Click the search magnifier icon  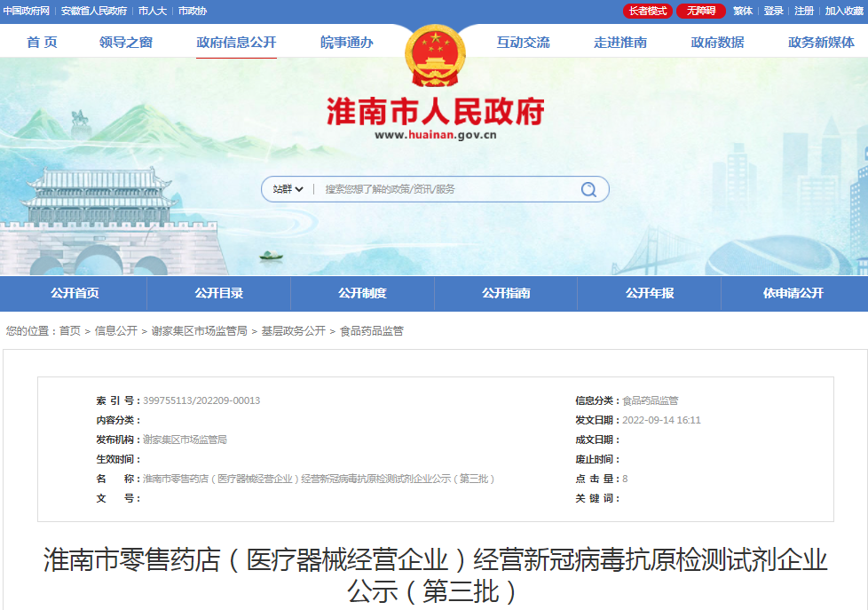coord(588,189)
